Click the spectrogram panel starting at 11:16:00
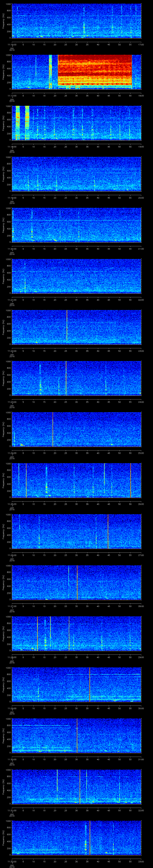153x868 pixels. (77, 21)
